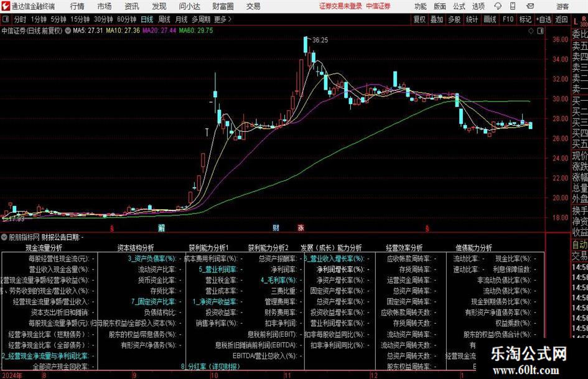
Task: Click the 8_分红率(详见财报) indicator
Action: click(x=210, y=366)
